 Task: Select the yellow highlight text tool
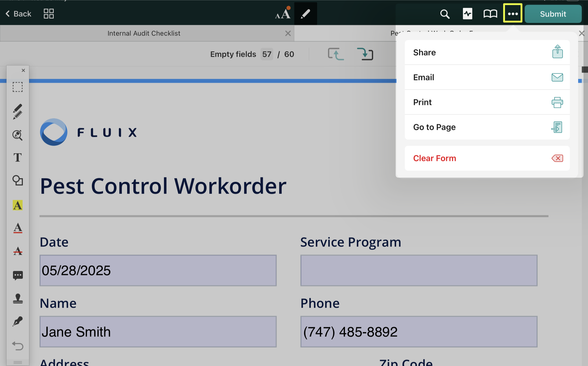(x=18, y=205)
